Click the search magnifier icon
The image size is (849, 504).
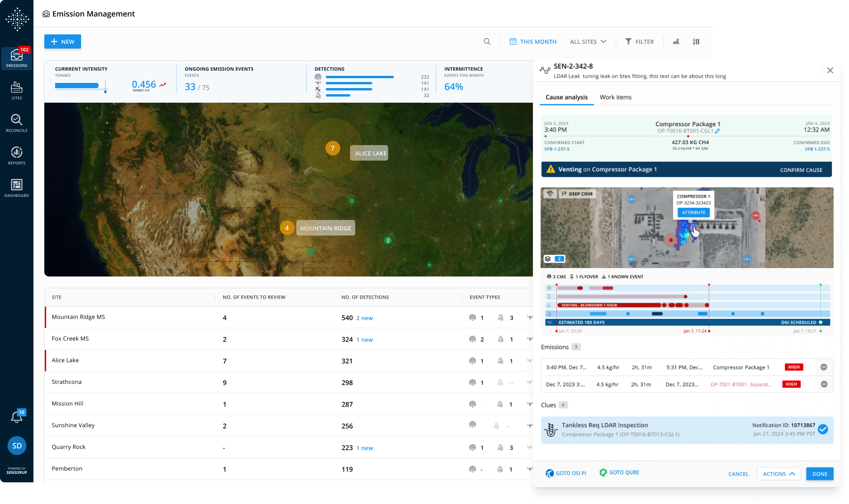(x=487, y=41)
